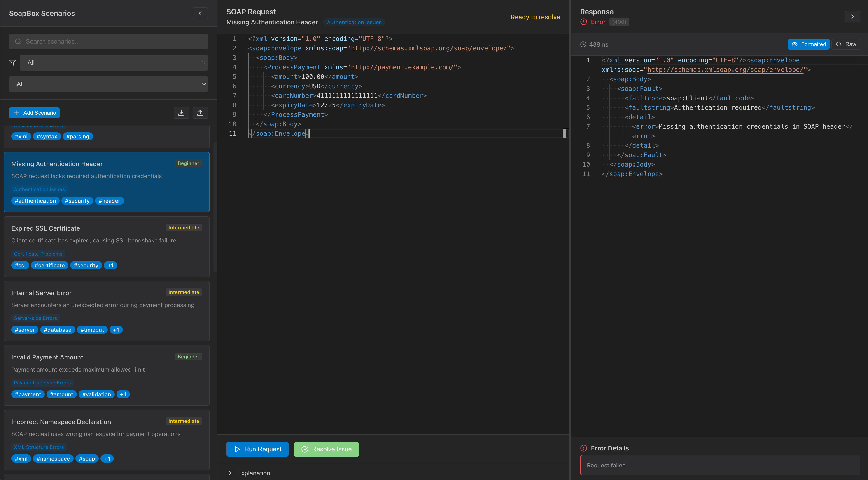Screen dimensions: 868x480
Task: Open the second All dropdown
Action: 108,84
